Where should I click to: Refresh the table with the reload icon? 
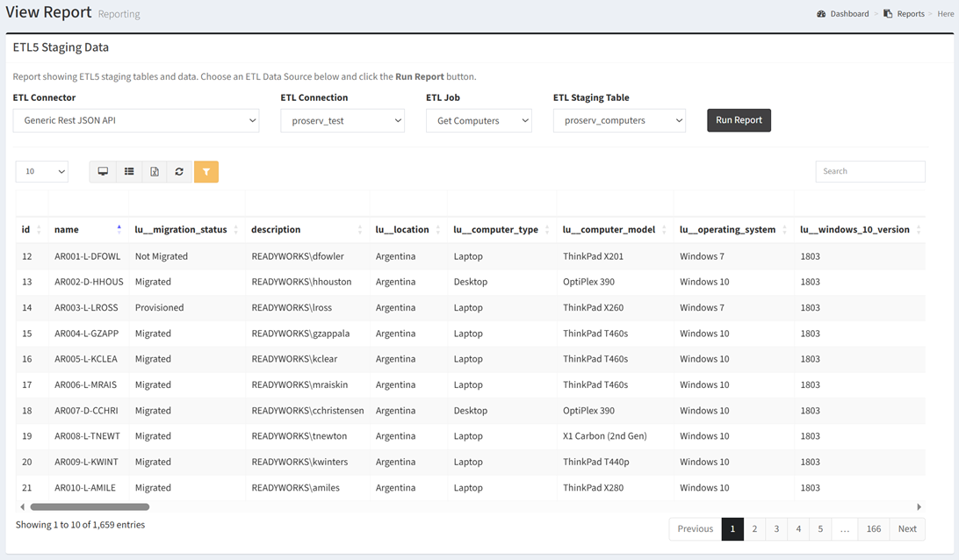(x=179, y=172)
